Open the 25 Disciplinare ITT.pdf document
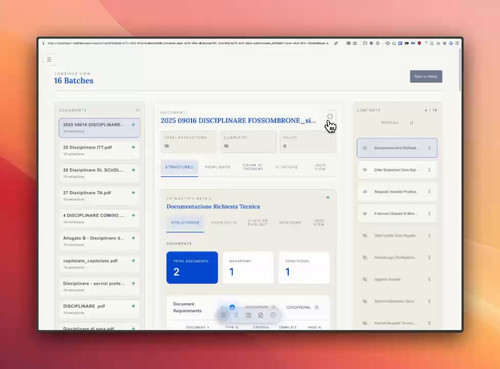 pyautogui.click(x=99, y=150)
